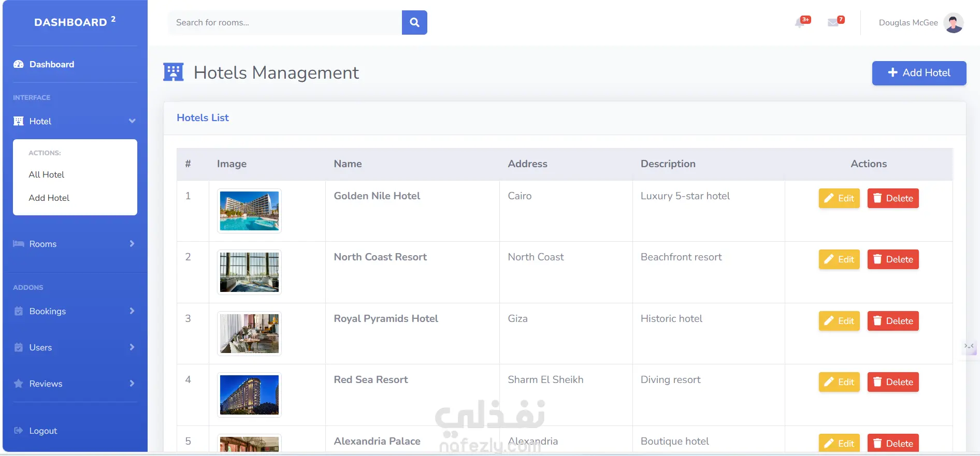This screenshot has height=456, width=980.
Task: Click the search magnifier button
Action: click(414, 22)
